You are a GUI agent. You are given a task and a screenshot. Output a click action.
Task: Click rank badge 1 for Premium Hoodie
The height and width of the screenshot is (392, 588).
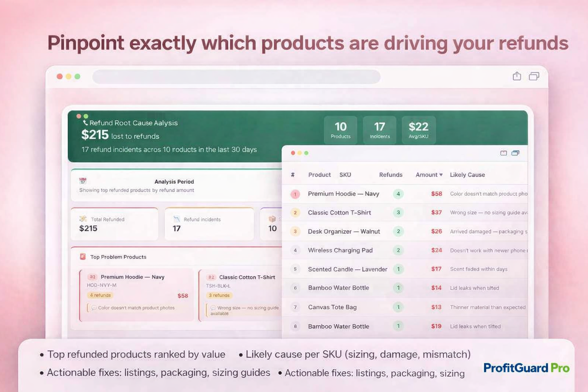point(295,194)
